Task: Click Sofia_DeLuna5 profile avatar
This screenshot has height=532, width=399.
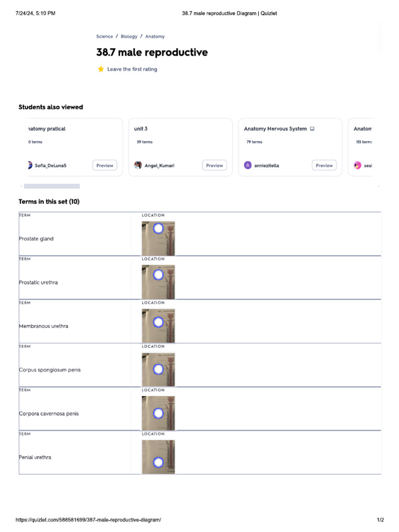Action: click(x=30, y=165)
